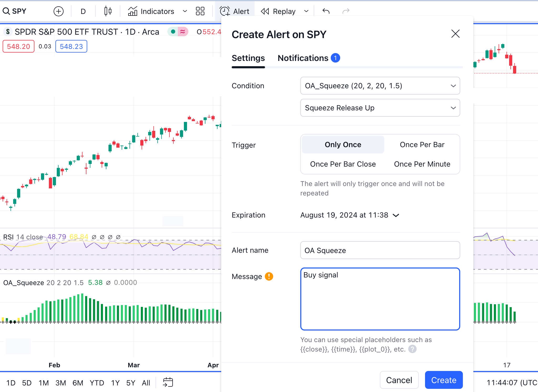Redo the chart action
The height and width of the screenshot is (392, 538).
346,11
